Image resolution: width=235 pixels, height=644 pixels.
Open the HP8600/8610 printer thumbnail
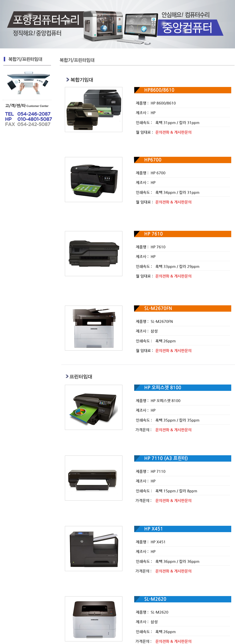94,110
